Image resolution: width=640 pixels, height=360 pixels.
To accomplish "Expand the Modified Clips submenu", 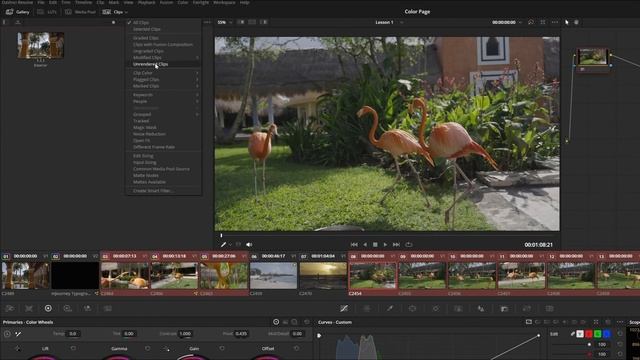I will [163, 58].
